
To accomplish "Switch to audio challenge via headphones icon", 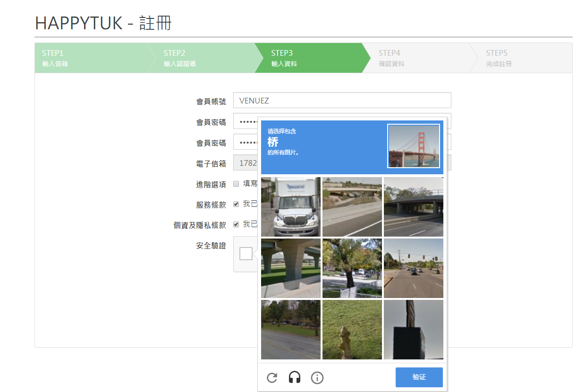I will point(295,377).
